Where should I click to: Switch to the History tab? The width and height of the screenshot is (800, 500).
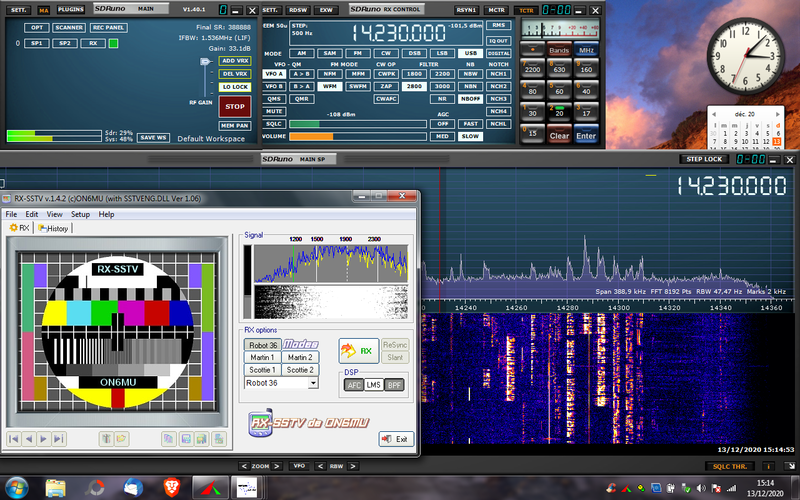53,228
